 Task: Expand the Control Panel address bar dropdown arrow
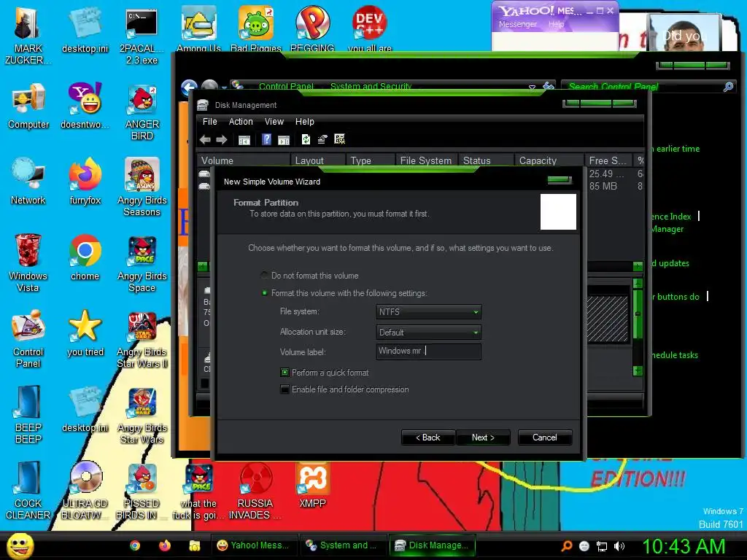tap(532, 87)
